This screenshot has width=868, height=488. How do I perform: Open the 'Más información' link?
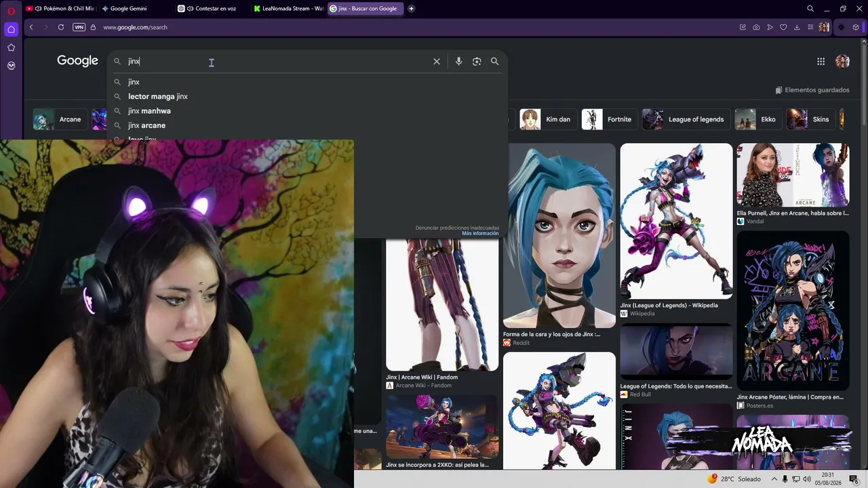pyautogui.click(x=480, y=233)
